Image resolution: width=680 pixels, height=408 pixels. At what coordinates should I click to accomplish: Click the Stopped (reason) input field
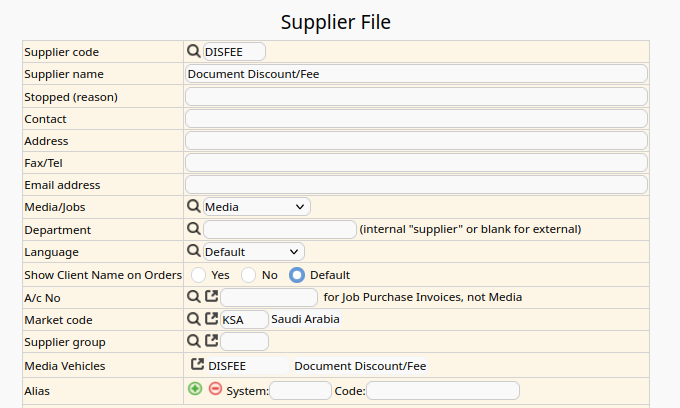[416, 97]
